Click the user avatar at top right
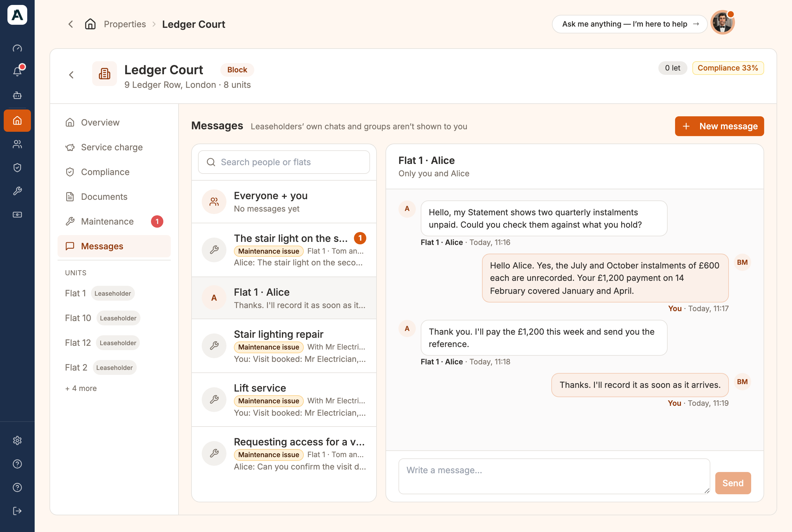Screen dimensions: 792x532 [x=722, y=23]
